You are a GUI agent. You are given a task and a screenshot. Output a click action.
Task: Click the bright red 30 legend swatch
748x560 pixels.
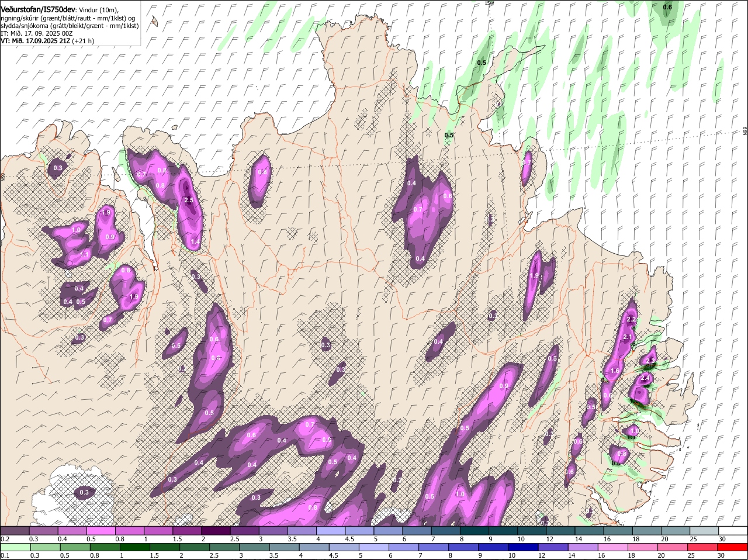point(733,548)
